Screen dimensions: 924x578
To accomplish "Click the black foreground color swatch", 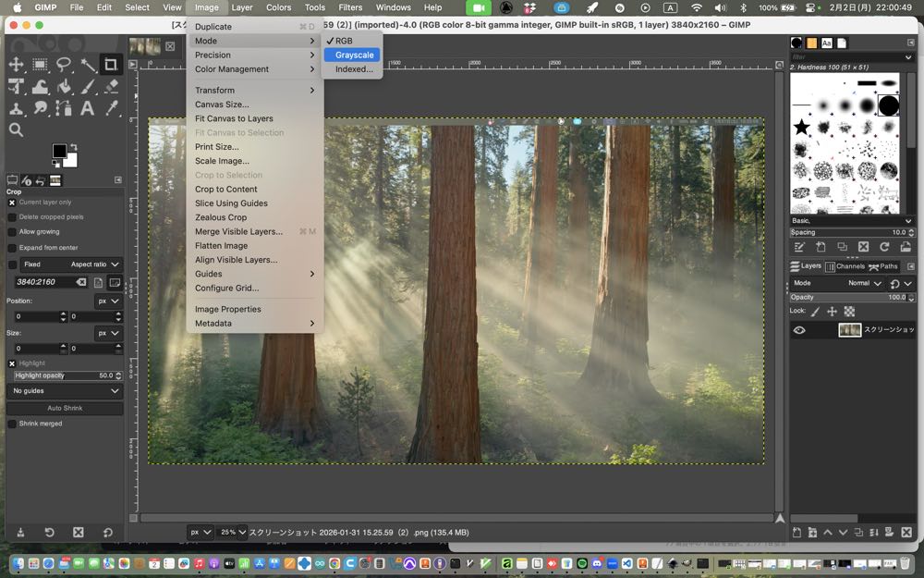I will [x=59, y=151].
